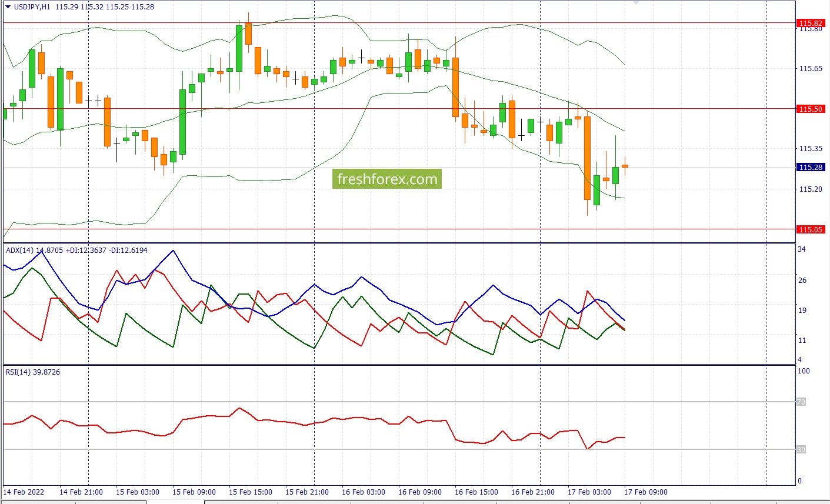Click the current price tag on the price axis
The height and width of the screenshot is (504, 830).
pos(811,168)
